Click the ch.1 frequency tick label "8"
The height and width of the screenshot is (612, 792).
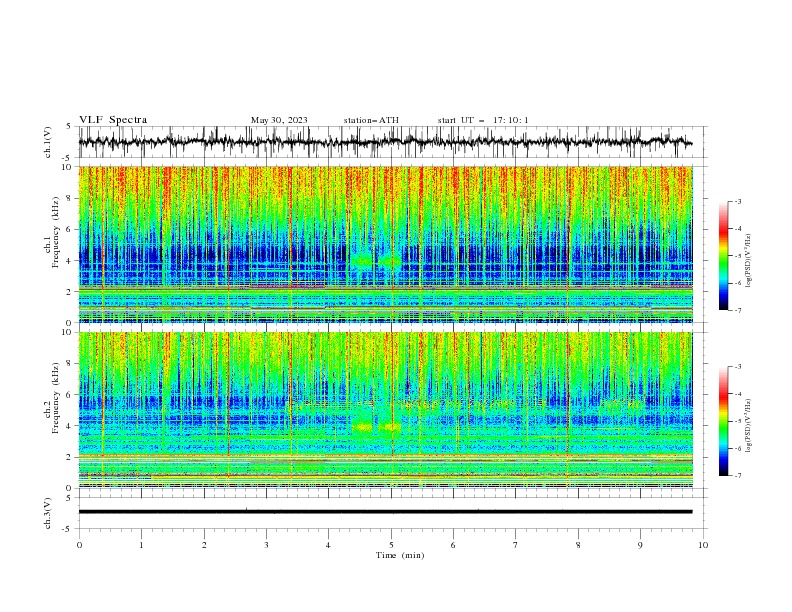70,198
